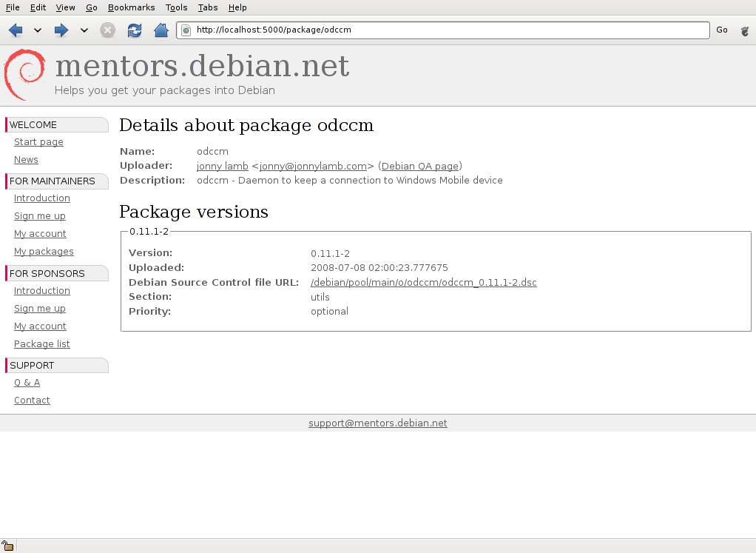
Task: Click the Debian swirl logo
Action: tap(24, 75)
